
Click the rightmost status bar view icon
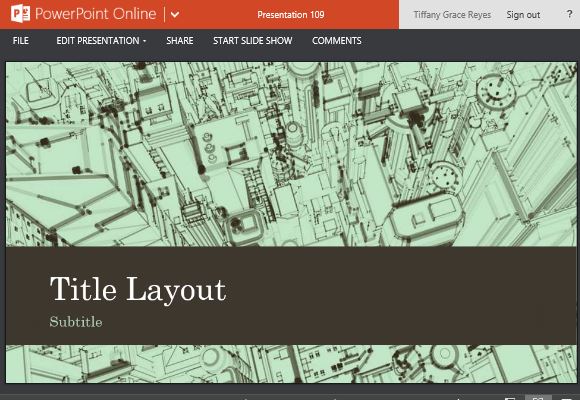point(566,399)
